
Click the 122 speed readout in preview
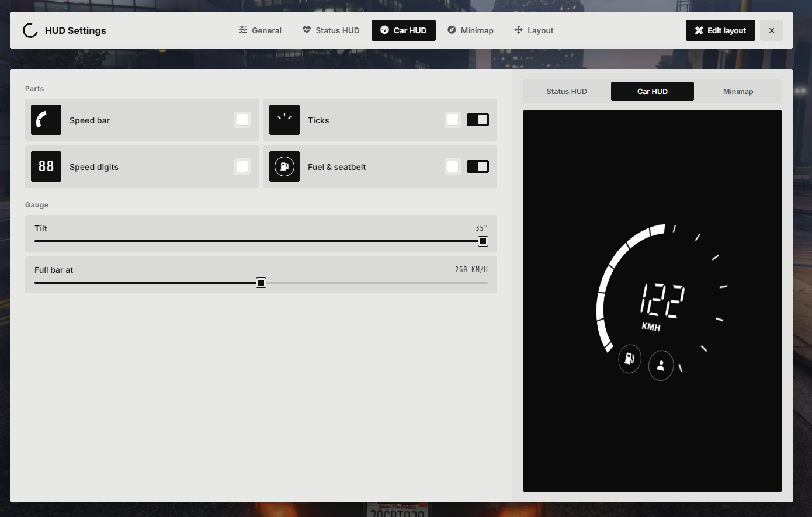point(662,300)
